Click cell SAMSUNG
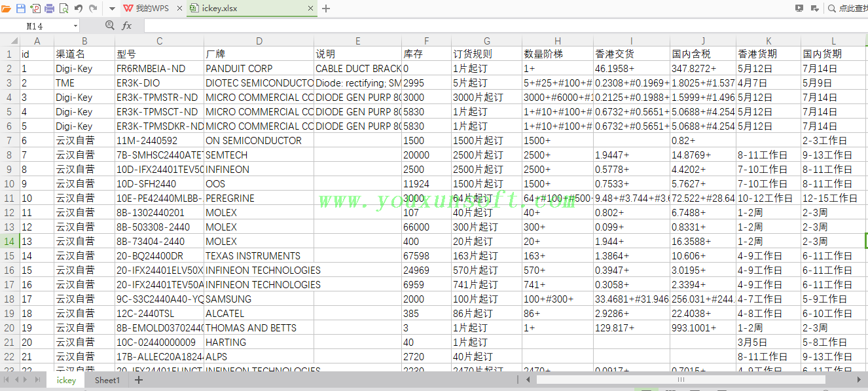The width and height of the screenshot is (868, 391). coord(259,299)
